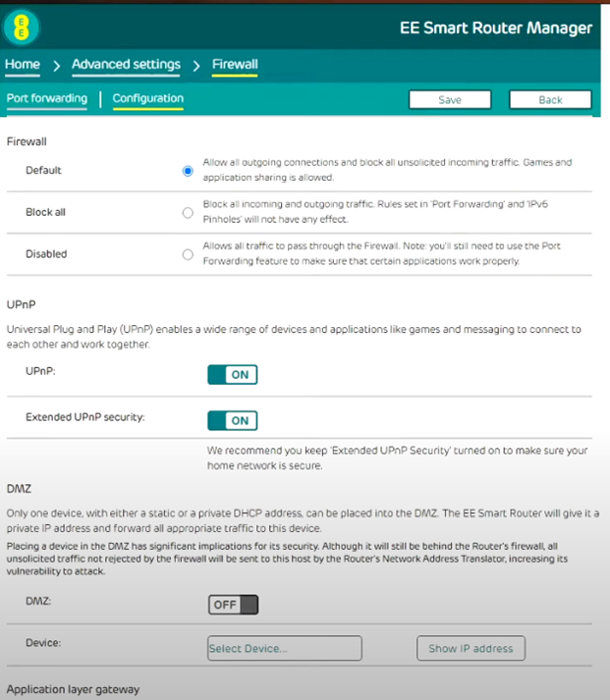Screen dimensions: 610x700
Task: Click 'Application layer gateway' heading
Action: pos(73,689)
